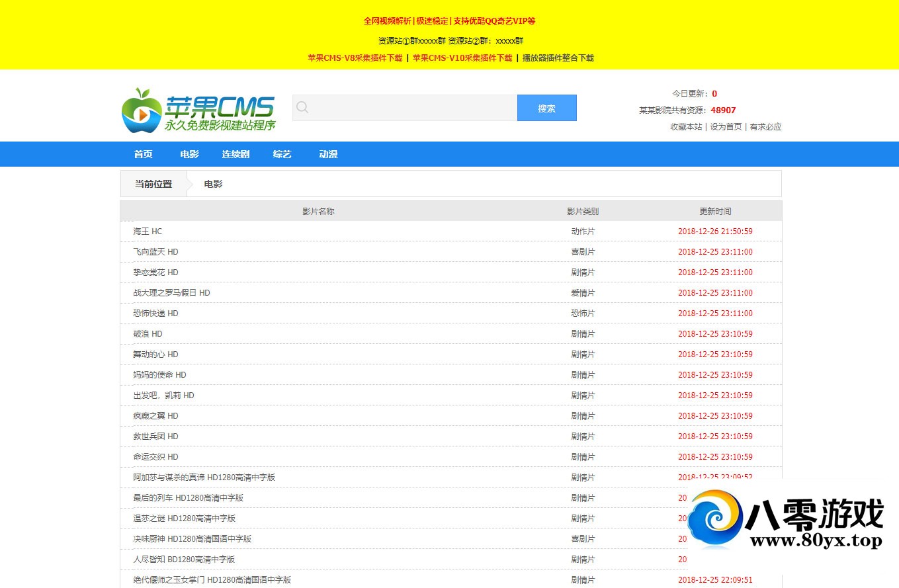Open the movie 海王 HC
The width and height of the screenshot is (899, 588).
tap(148, 231)
